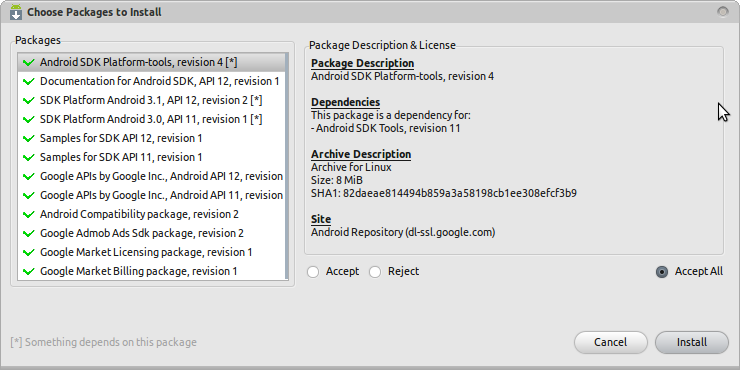This screenshot has width=740, height=370.
Task: Click green check beside Google APIs Android API 11
Action: point(29,195)
